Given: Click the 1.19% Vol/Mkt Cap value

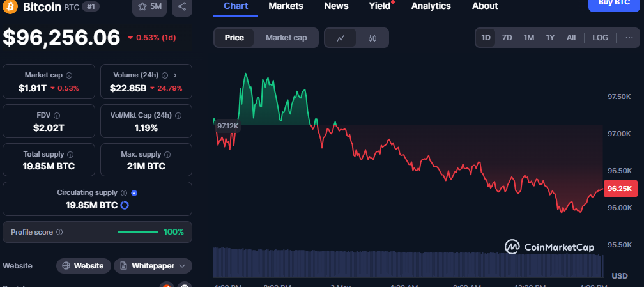Looking at the screenshot, I should click(x=146, y=128).
